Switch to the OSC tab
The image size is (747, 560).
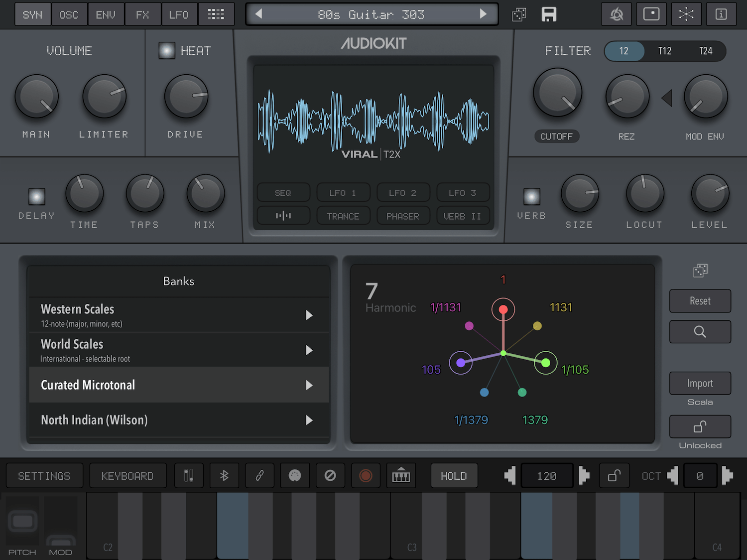[x=69, y=14]
